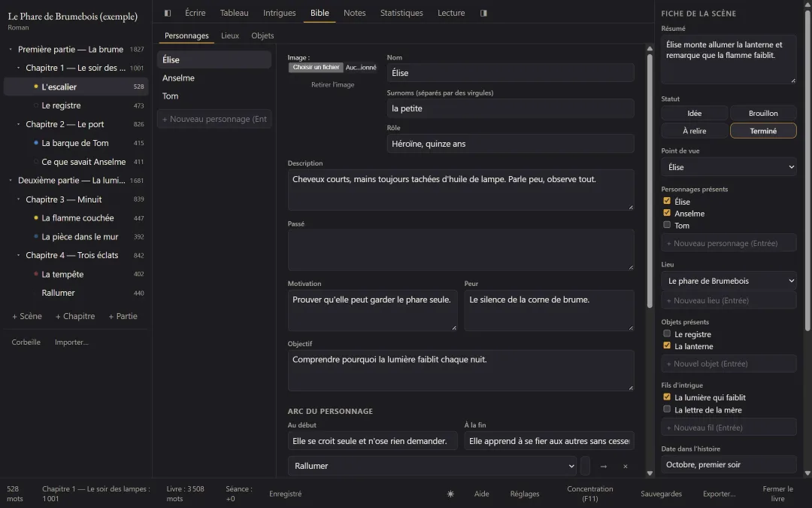
Task: Uncheck Anselme in Personnages présents
Action: pos(667,213)
